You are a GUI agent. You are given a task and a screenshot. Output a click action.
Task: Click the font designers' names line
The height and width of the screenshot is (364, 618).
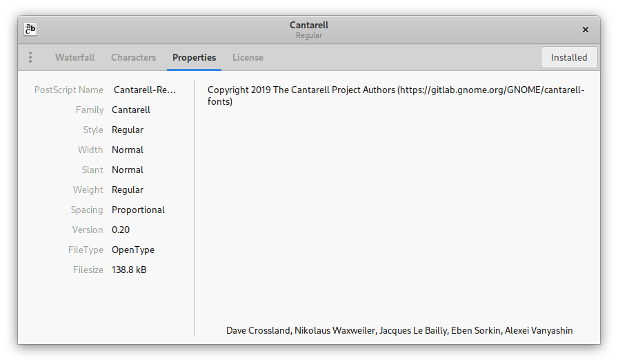(x=399, y=330)
